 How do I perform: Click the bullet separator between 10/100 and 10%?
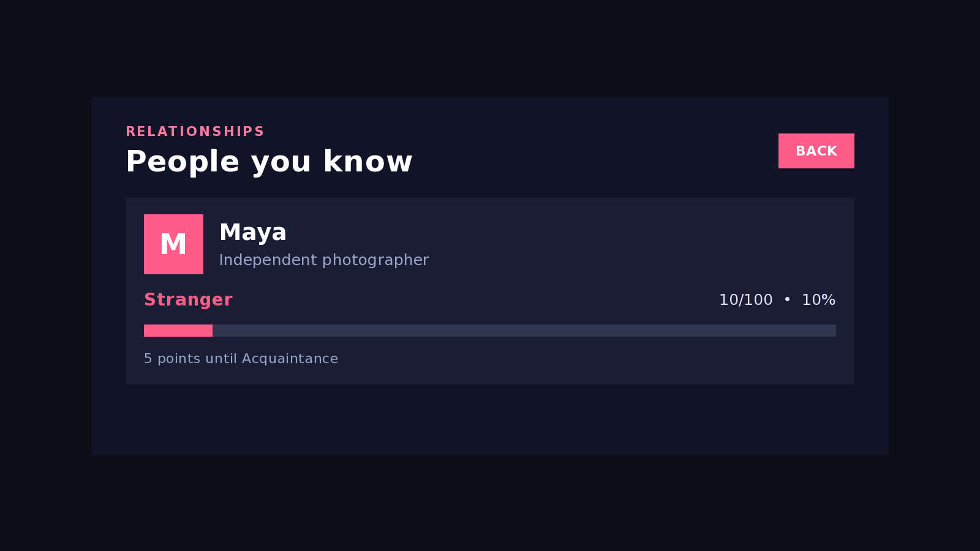point(787,299)
